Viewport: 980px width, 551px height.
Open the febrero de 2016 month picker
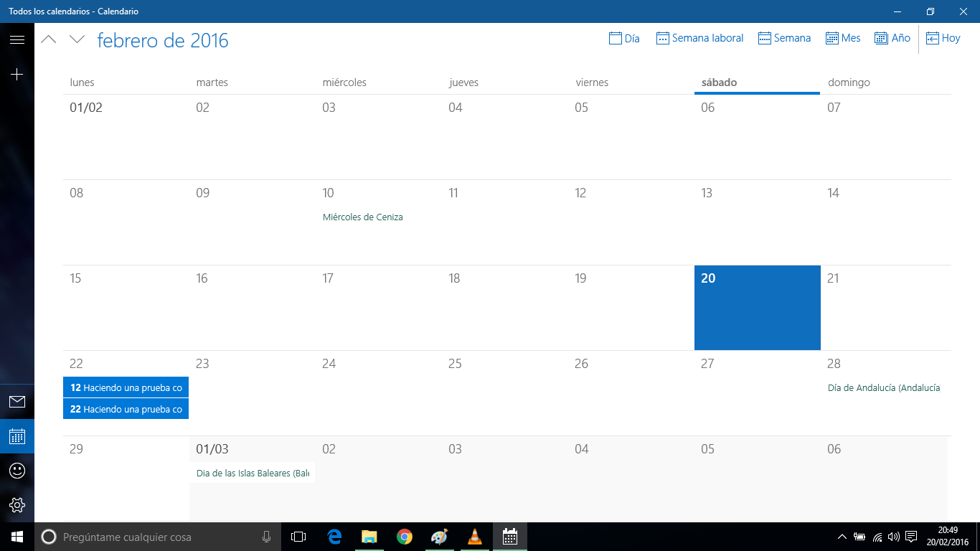point(163,40)
